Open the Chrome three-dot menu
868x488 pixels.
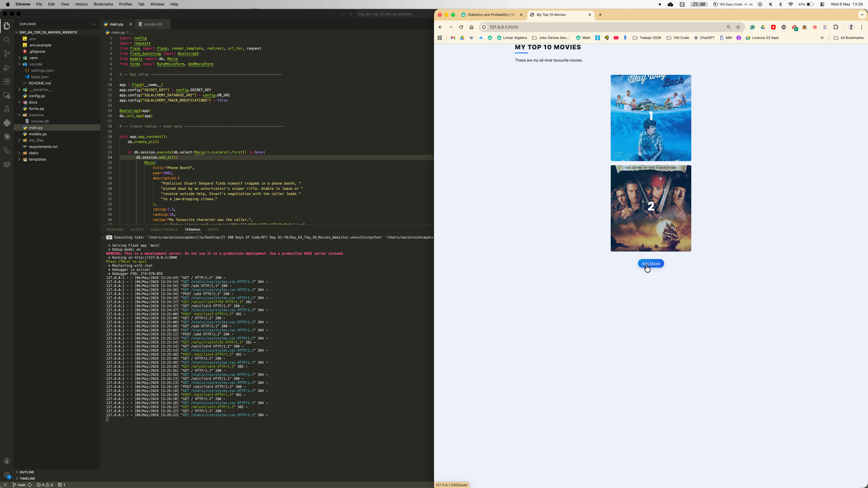(x=862, y=27)
